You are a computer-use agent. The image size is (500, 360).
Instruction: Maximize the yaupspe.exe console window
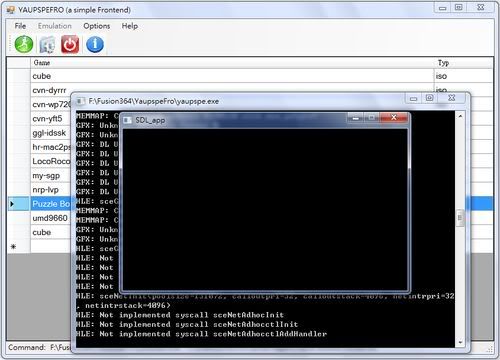429,98
